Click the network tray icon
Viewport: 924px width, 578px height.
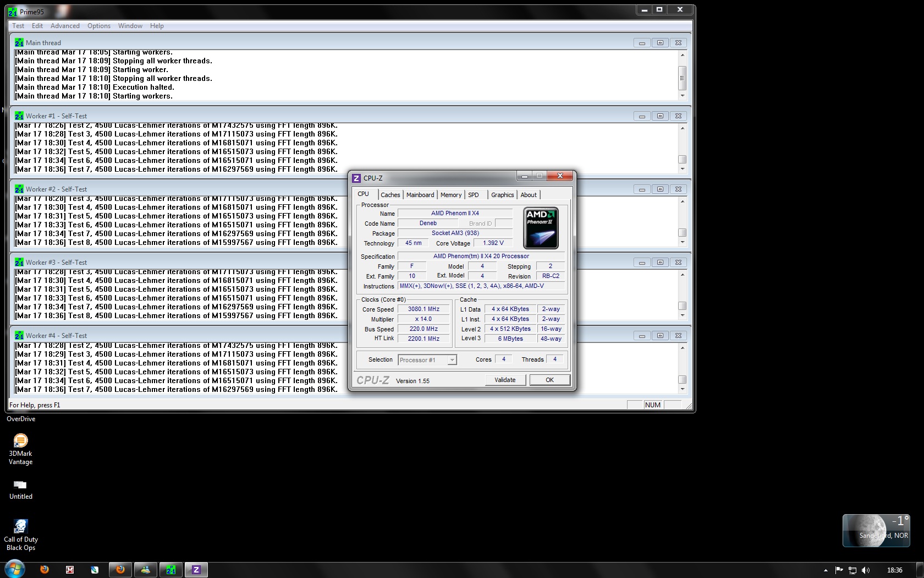click(853, 570)
